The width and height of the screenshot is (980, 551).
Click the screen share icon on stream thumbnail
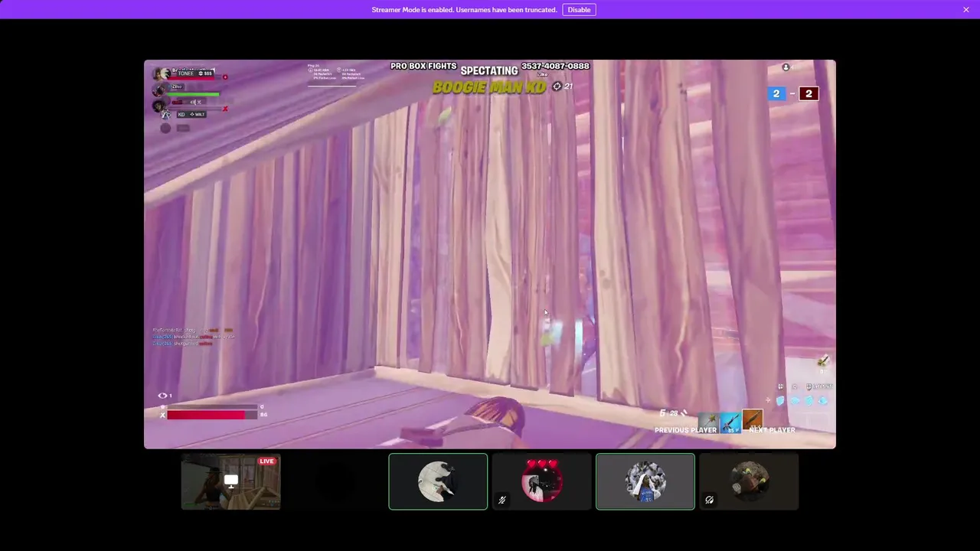(x=230, y=481)
